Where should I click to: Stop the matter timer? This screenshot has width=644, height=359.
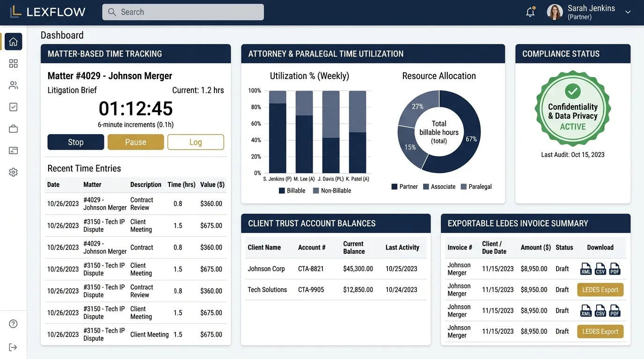click(76, 142)
